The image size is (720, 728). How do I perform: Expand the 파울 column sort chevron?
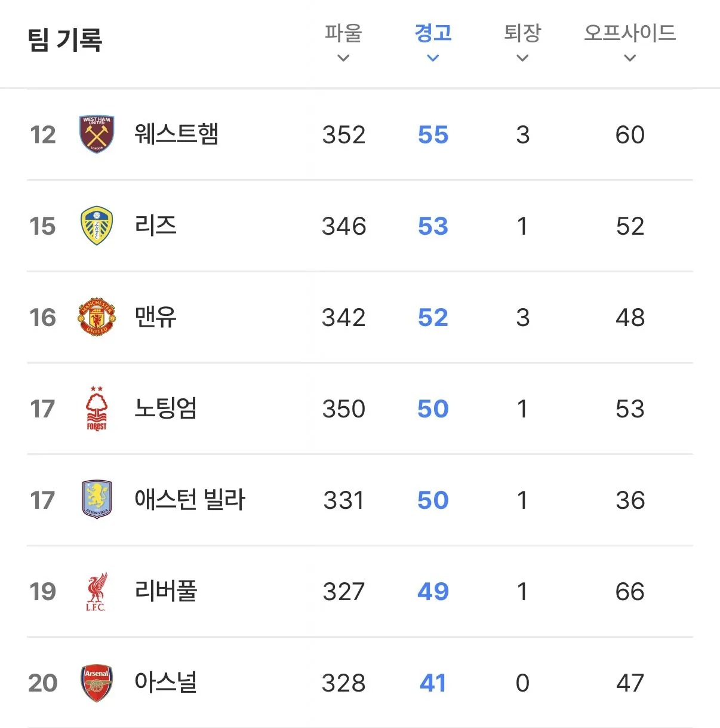pyautogui.click(x=343, y=59)
